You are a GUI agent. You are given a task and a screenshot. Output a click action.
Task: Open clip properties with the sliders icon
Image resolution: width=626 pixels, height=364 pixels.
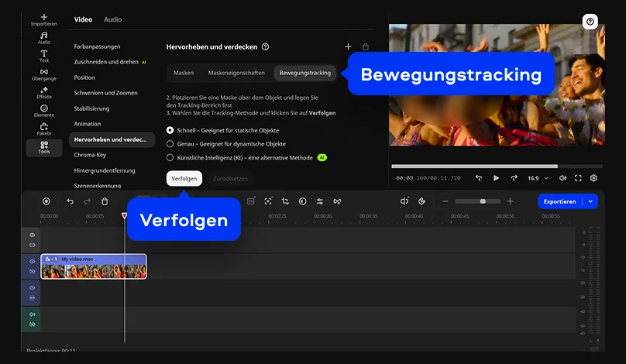tap(320, 201)
